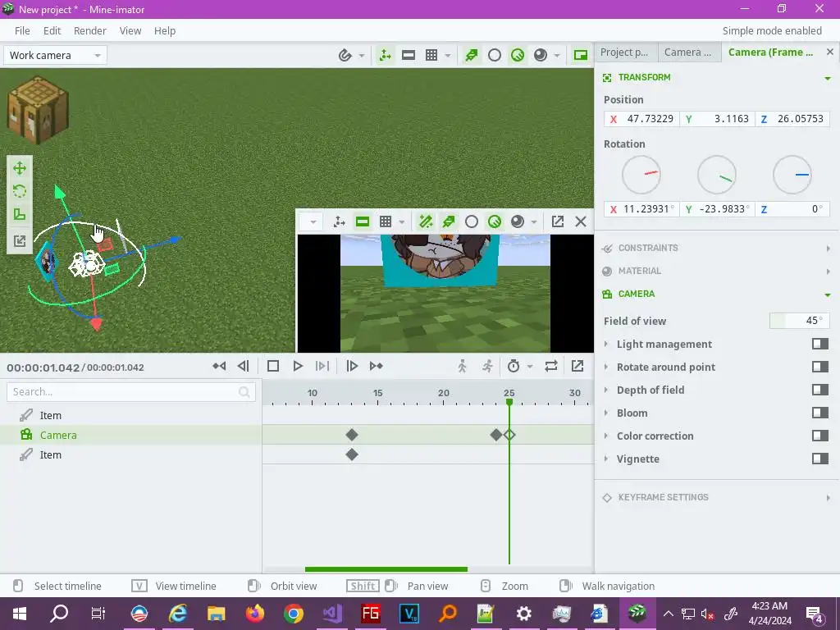
Task: Toggle aspect ratio bars icon in main toolbar
Action: 409,55
